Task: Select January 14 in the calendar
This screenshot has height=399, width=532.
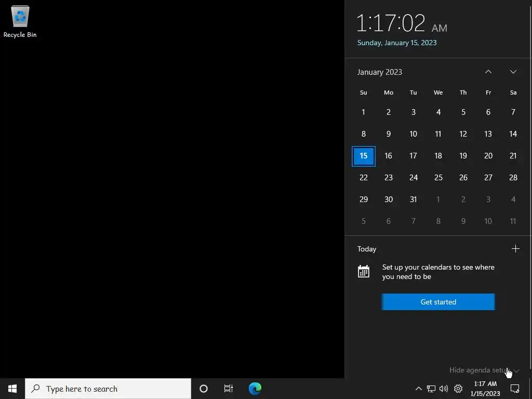Action: [x=513, y=134]
